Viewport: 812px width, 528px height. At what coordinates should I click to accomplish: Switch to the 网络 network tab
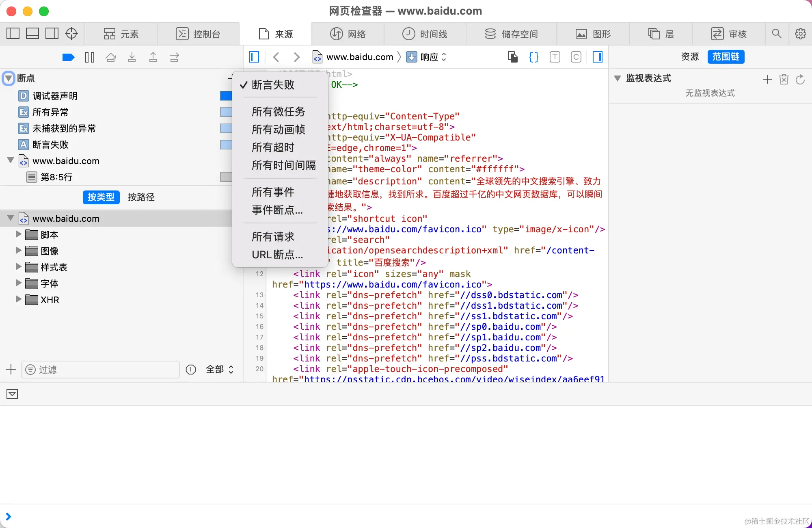click(x=348, y=34)
